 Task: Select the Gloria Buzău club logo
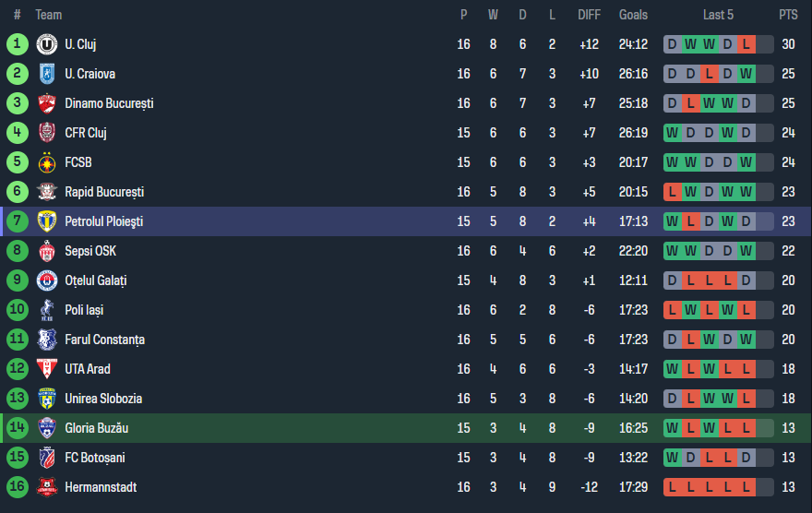click(x=47, y=428)
